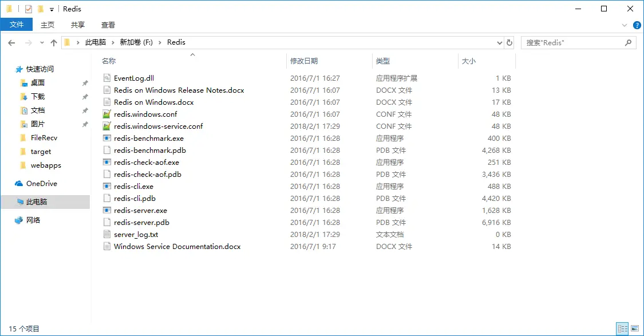Select the redis-server.exe application icon
Image resolution: width=644 pixels, height=336 pixels.
107,210
